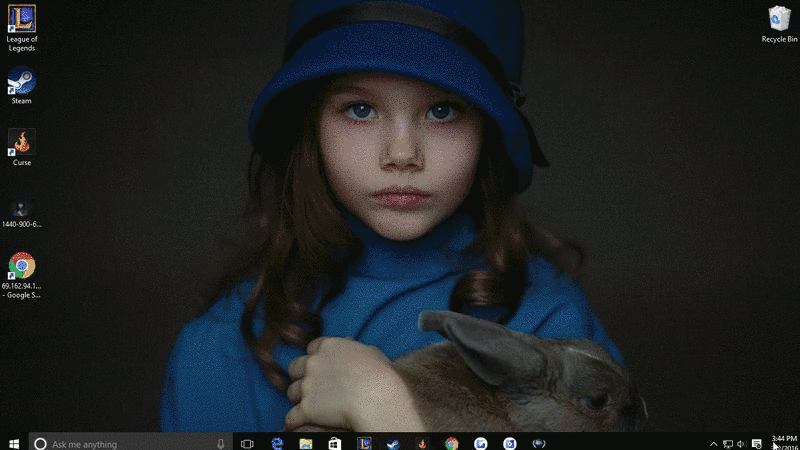Open Steam from the taskbar

coord(393,444)
